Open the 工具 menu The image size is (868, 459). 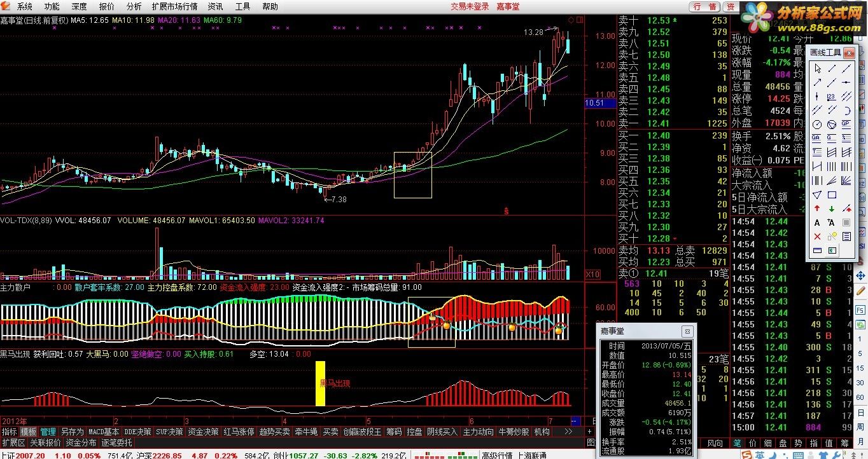(242, 6)
